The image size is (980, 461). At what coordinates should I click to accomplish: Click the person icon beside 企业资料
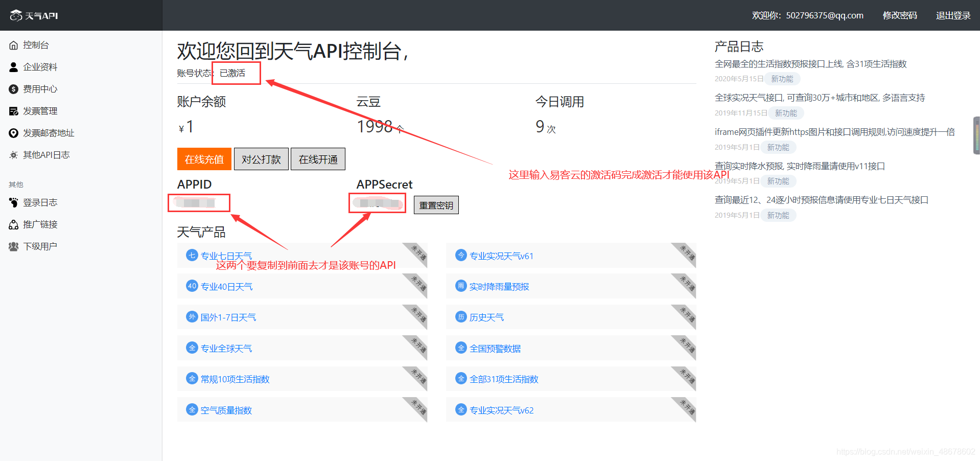pyautogui.click(x=14, y=67)
